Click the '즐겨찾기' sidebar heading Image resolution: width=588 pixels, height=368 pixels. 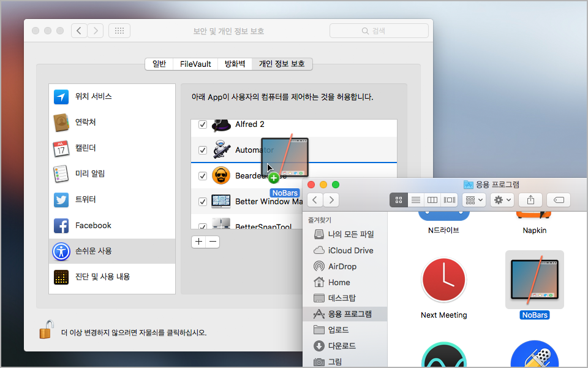[320, 220]
